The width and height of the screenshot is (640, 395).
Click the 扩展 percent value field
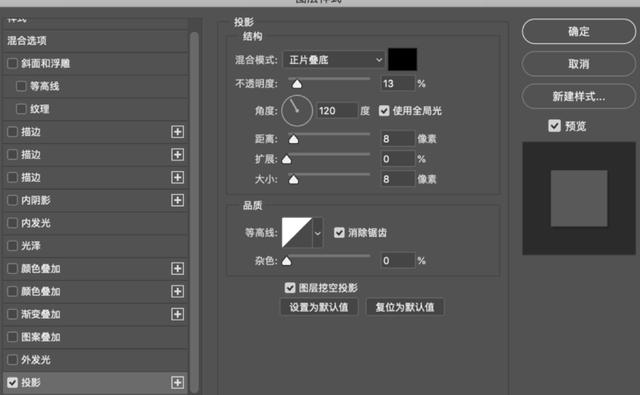pyautogui.click(x=398, y=159)
